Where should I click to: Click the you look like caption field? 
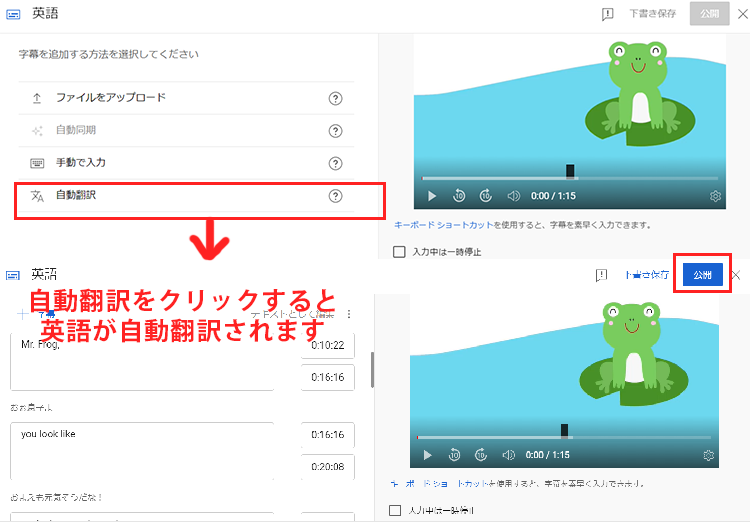point(142,451)
